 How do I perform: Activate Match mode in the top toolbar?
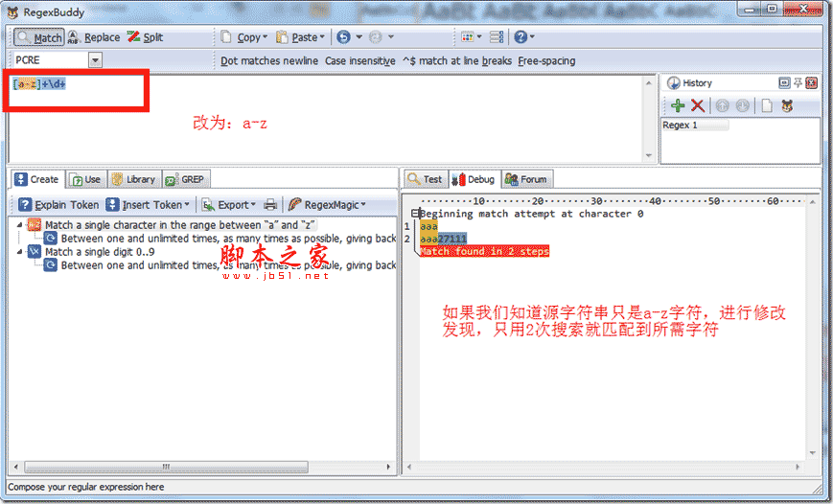click(38, 37)
